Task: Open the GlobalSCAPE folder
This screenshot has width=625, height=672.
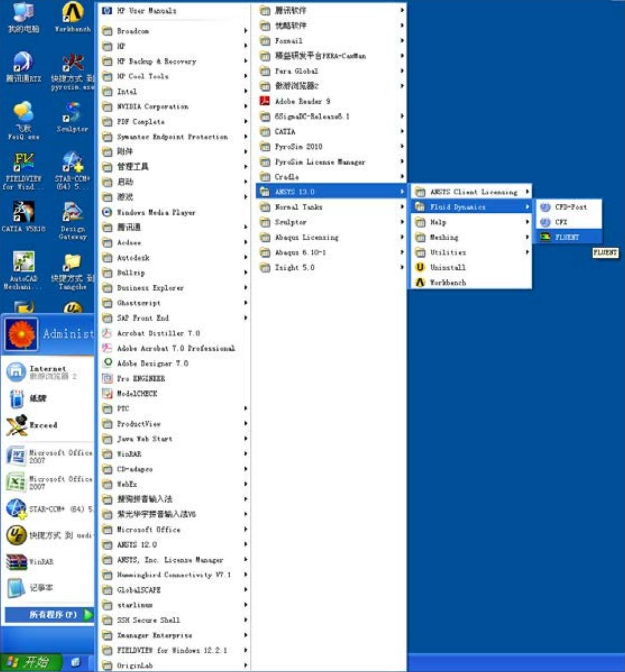Action: 174,589
